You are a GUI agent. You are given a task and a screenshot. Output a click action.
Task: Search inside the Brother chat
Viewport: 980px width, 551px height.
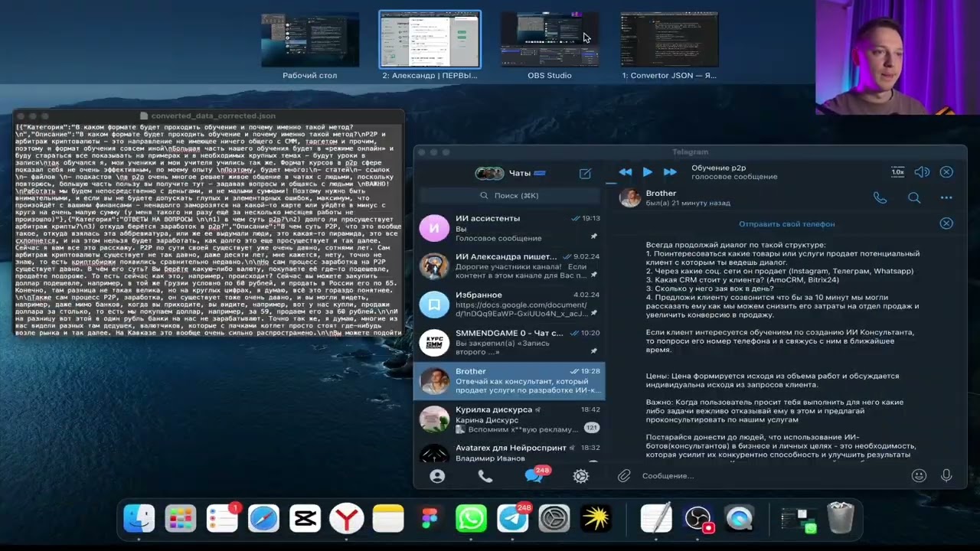pyautogui.click(x=914, y=197)
